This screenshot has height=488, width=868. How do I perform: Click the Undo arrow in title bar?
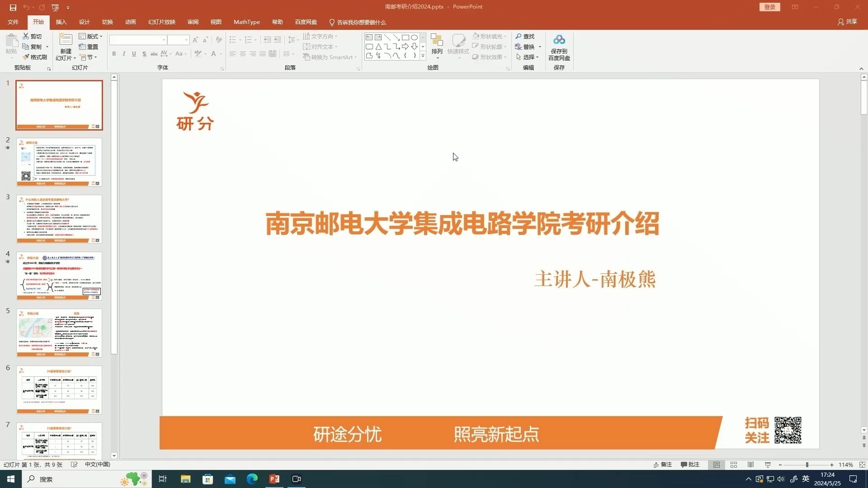[26, 7]
